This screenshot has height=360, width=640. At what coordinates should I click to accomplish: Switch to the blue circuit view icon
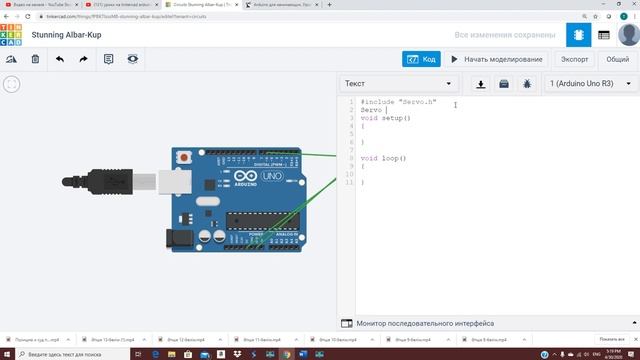tap(578, 35)
